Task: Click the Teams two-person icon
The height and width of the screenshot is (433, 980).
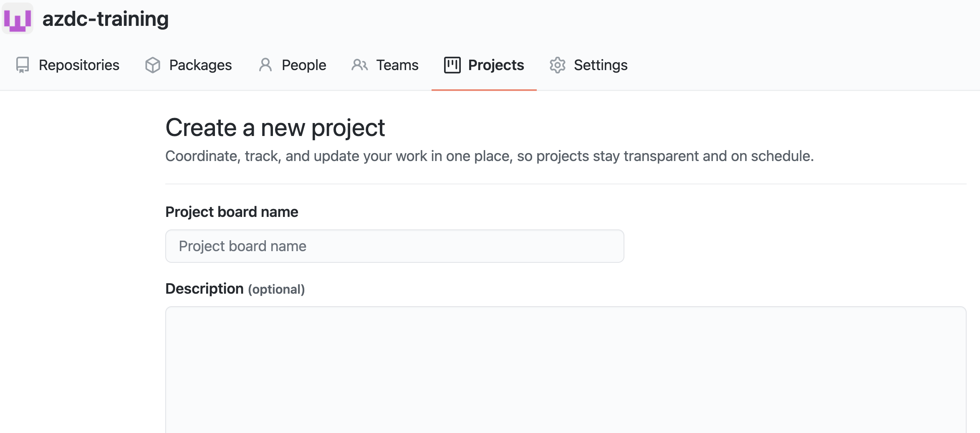Action: coord(359,65)
